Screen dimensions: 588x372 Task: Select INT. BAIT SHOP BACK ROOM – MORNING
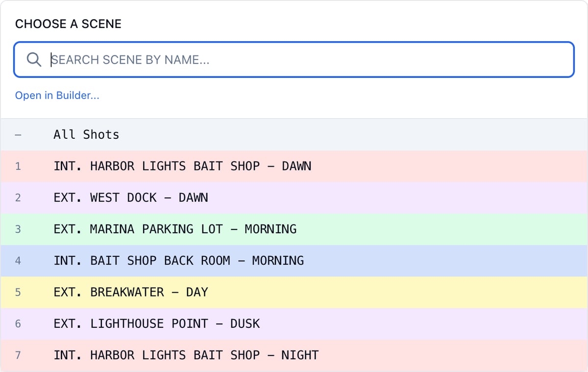pos(294,261)
